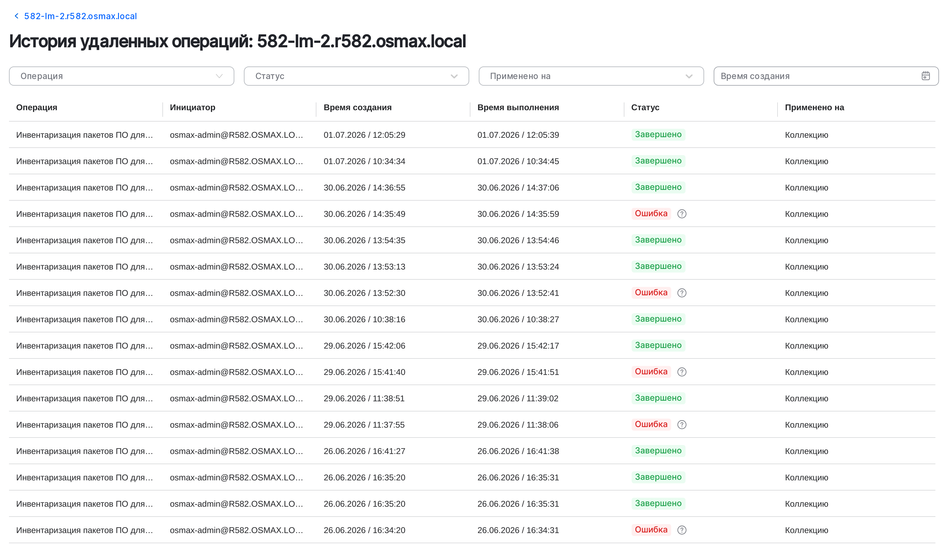Open the Применено на filter dropdown

pos(591,76)
